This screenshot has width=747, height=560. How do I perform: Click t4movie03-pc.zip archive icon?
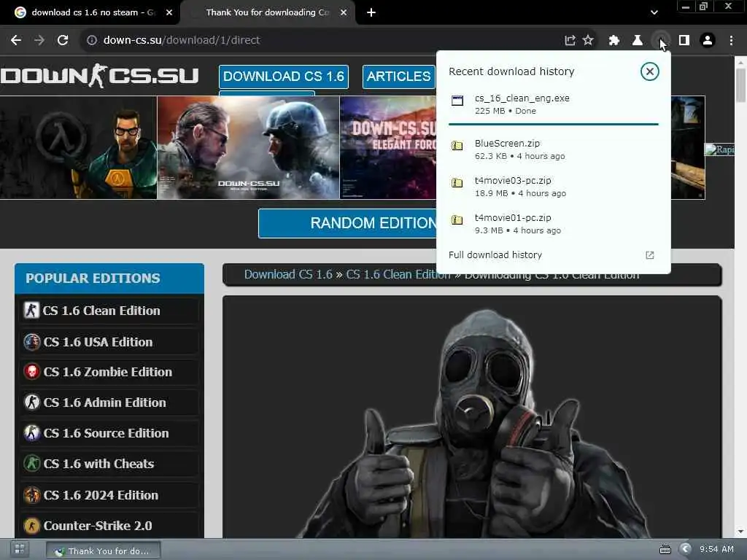pos(457,183)
